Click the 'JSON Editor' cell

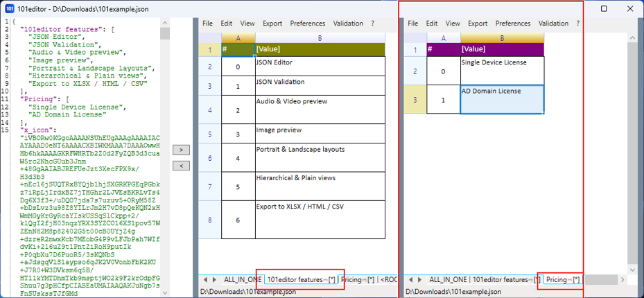coord(320,66)
